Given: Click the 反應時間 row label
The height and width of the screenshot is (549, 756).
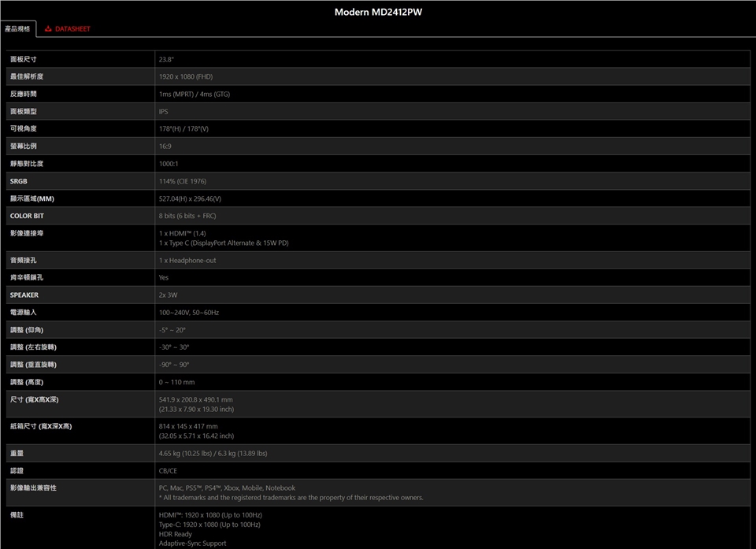Looking at the screenshot, I should pos(23,94).
